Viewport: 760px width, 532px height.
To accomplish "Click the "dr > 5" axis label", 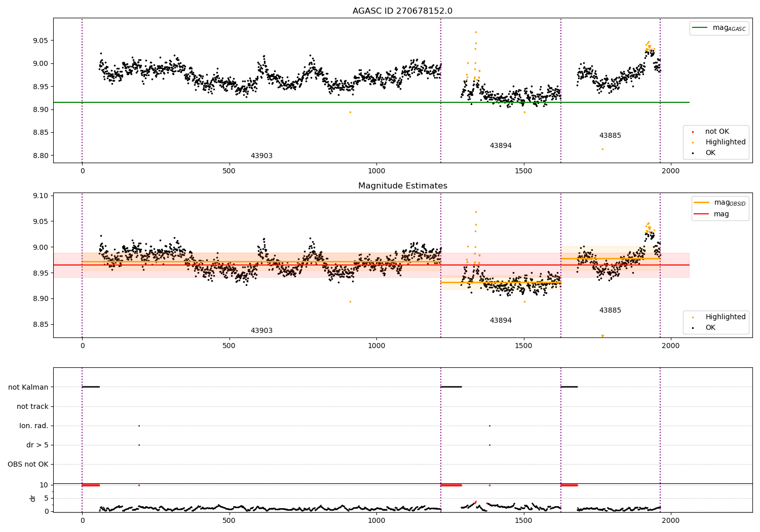I will [x=37, y=445].
